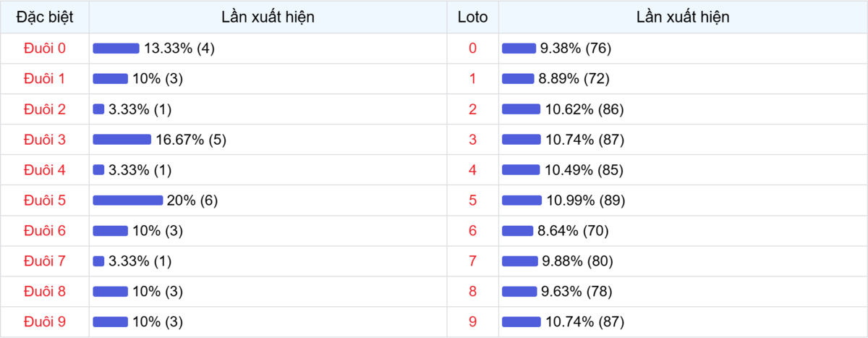
Task: Click Loto number 6 label
Action: pos(473,231)
